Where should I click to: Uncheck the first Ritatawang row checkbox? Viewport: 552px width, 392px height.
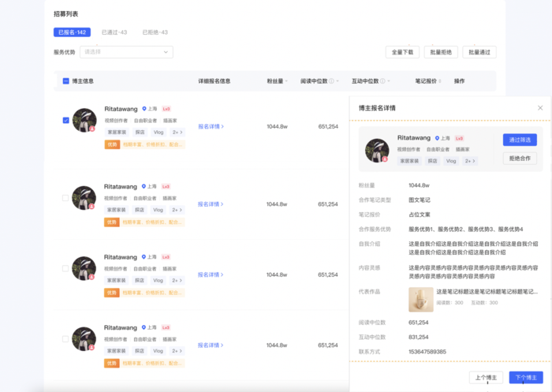[65, 121]
